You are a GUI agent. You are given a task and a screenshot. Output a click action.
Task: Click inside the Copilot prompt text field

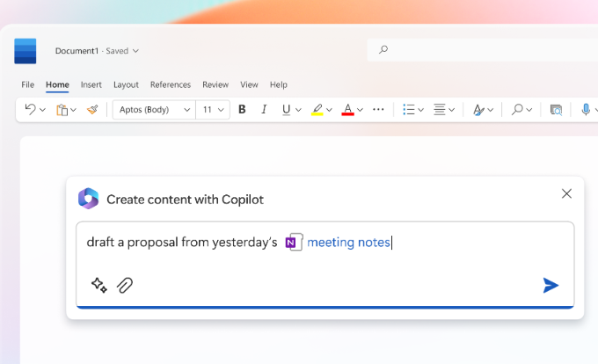tap(325, 264)
